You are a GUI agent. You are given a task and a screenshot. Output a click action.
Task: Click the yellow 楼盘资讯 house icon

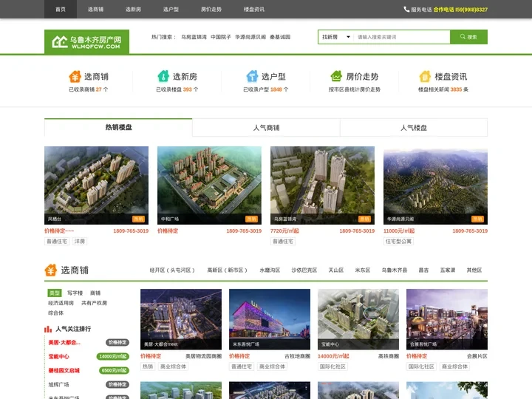click(x=425, y=76)
